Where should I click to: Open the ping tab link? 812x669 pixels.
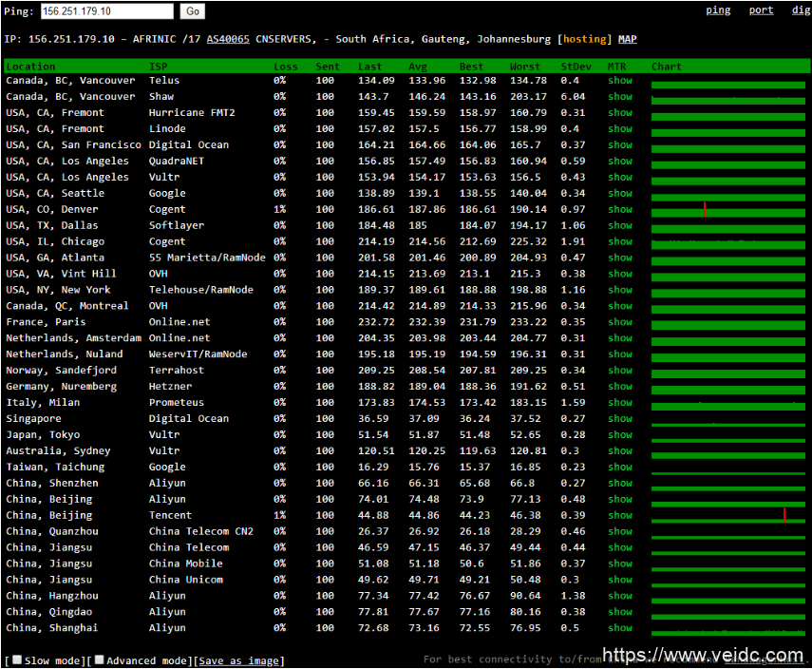pyautogui.click(x=718, y=10)
